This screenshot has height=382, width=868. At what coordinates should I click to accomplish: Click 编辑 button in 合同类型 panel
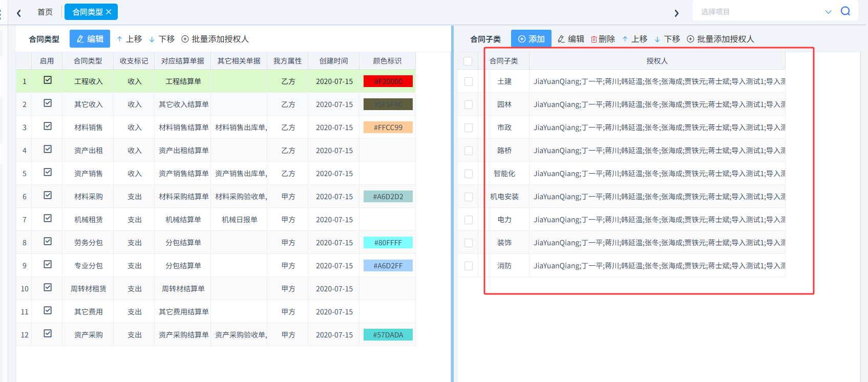pyautogui.click(x=90, y=39)
